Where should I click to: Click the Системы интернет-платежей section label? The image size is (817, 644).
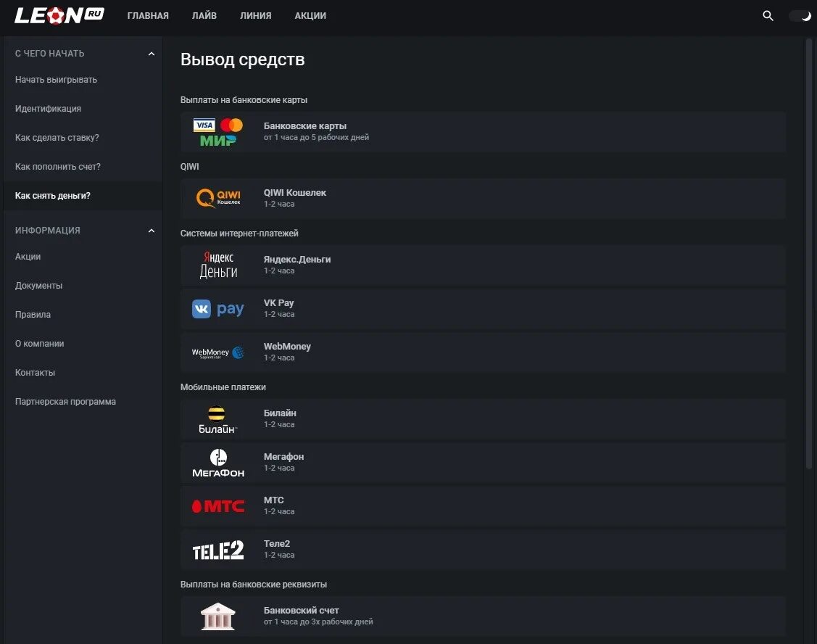click(x=239, y=234)
